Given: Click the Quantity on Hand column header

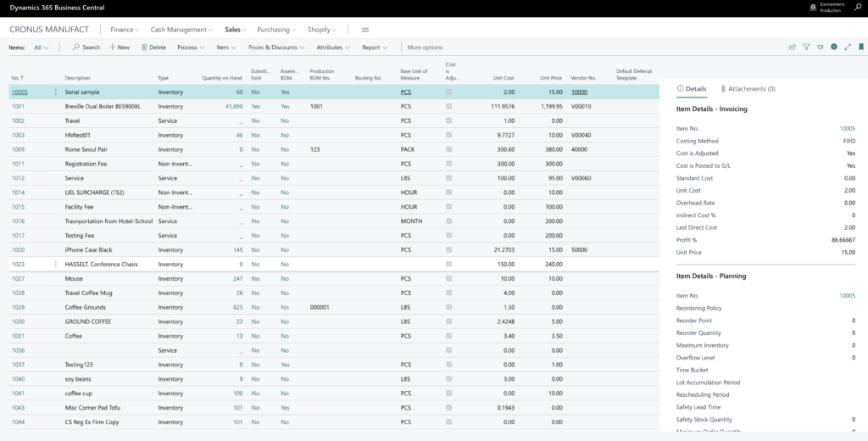Looking at the screenshot, I should point(222,78).
